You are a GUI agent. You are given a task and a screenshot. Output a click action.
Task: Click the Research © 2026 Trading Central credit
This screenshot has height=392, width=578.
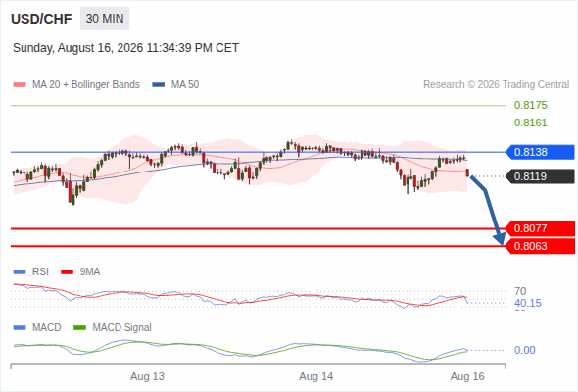(496, 85)
